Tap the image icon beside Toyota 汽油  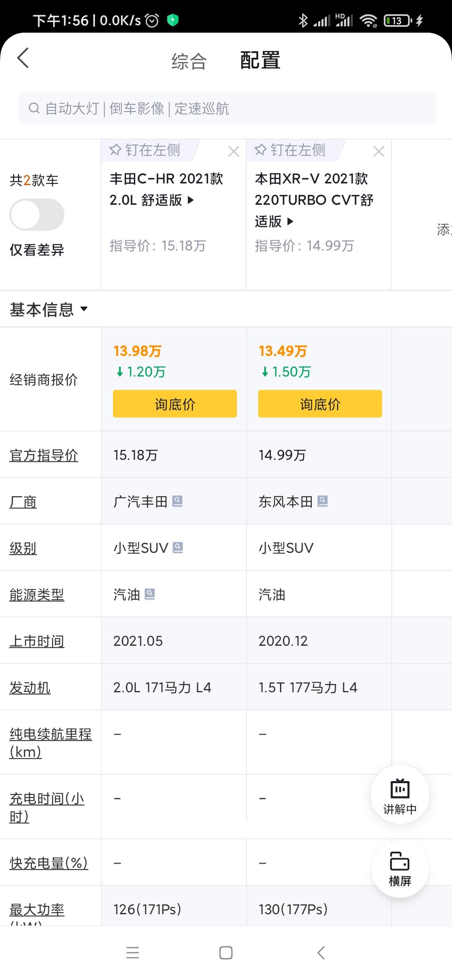[150, 594]
